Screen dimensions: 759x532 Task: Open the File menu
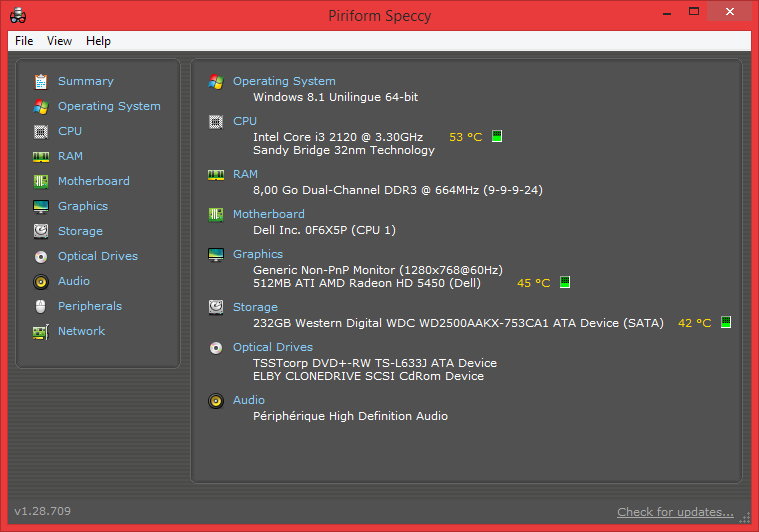coord(24,41)
